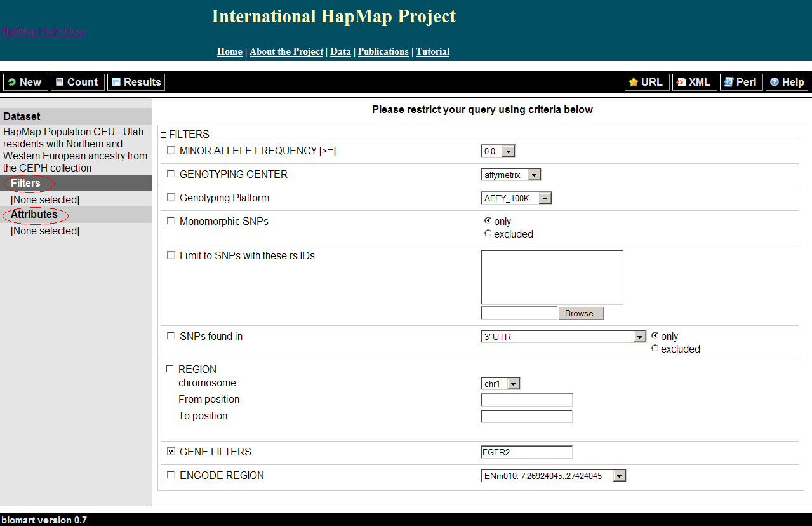Enable the Minor Allele Frequency checkbox

click(170, 151)
